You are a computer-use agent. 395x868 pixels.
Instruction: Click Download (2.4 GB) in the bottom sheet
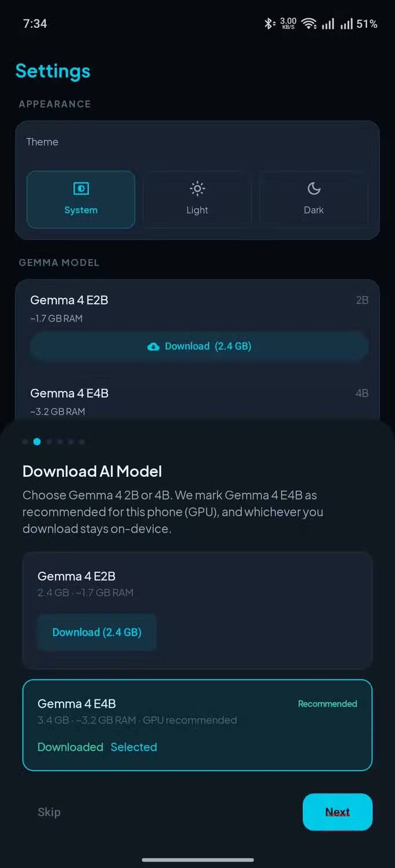tap(97, 632)
